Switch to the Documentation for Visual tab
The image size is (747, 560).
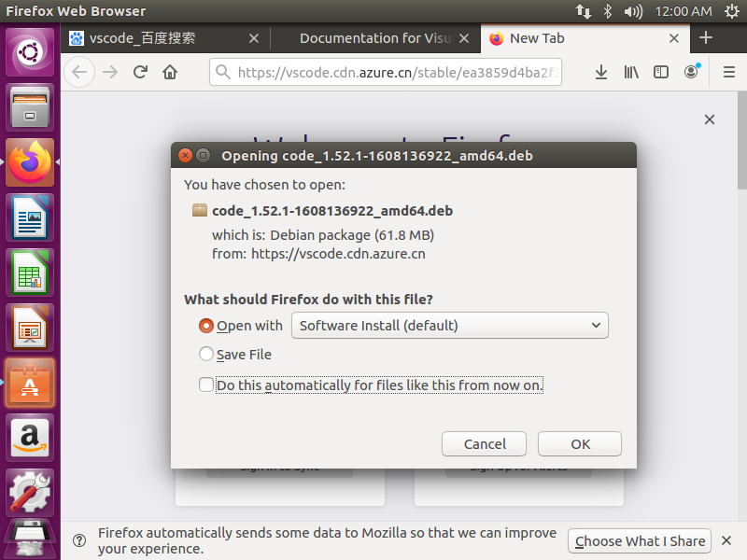pyautogui.click(x=375, y=38)
